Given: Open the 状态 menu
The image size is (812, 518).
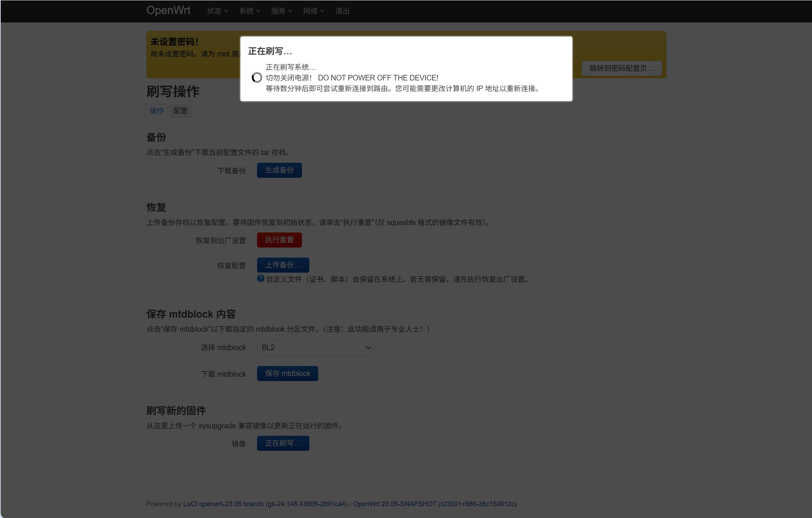Looking at the screenshot, I should [x=217, y=11].
